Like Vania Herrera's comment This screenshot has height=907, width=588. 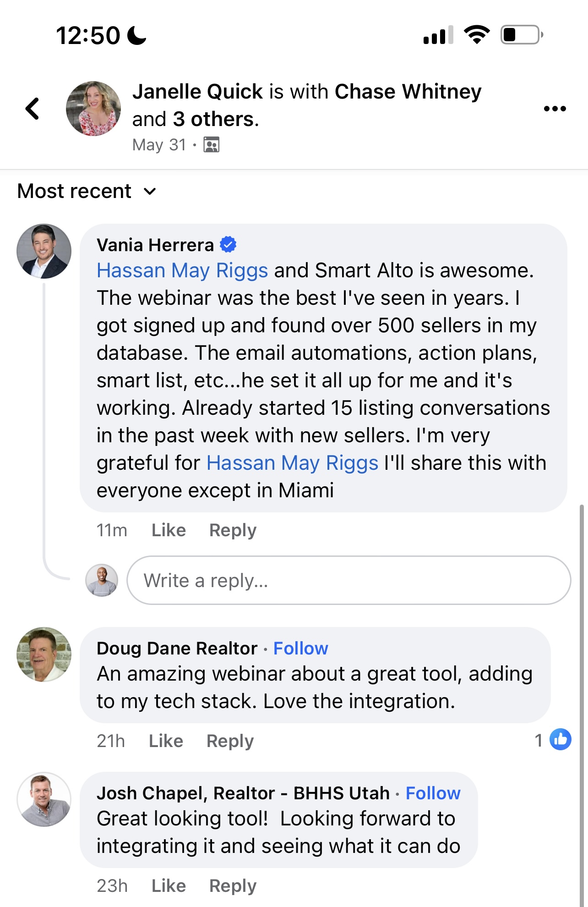point(169,530)
